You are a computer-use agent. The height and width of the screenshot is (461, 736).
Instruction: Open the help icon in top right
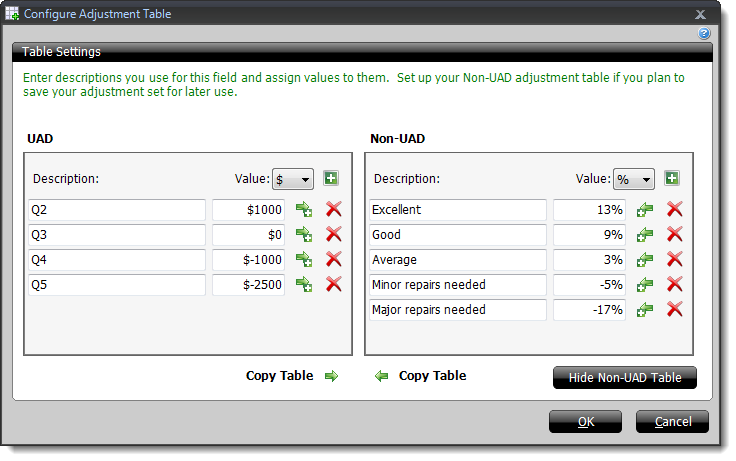pos(704,34)
